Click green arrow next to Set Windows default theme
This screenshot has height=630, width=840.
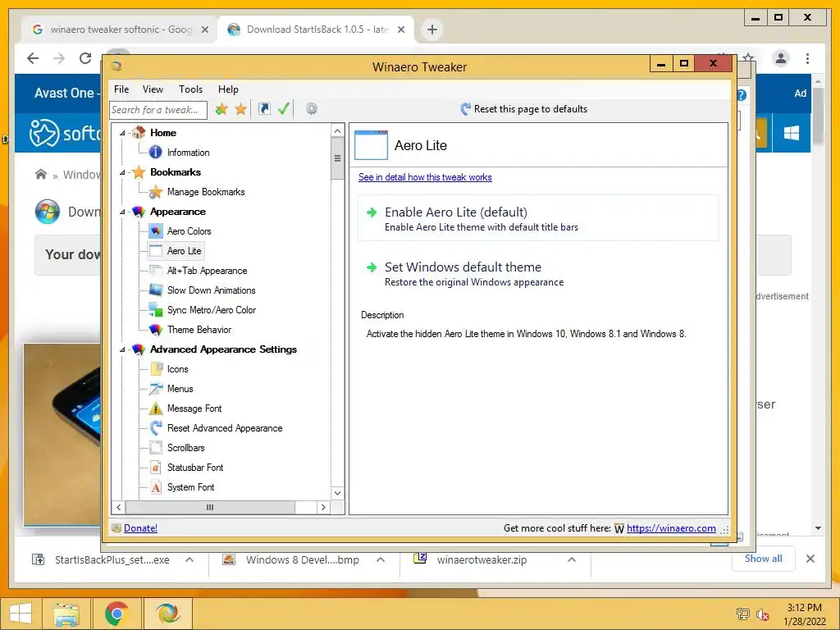372,267
